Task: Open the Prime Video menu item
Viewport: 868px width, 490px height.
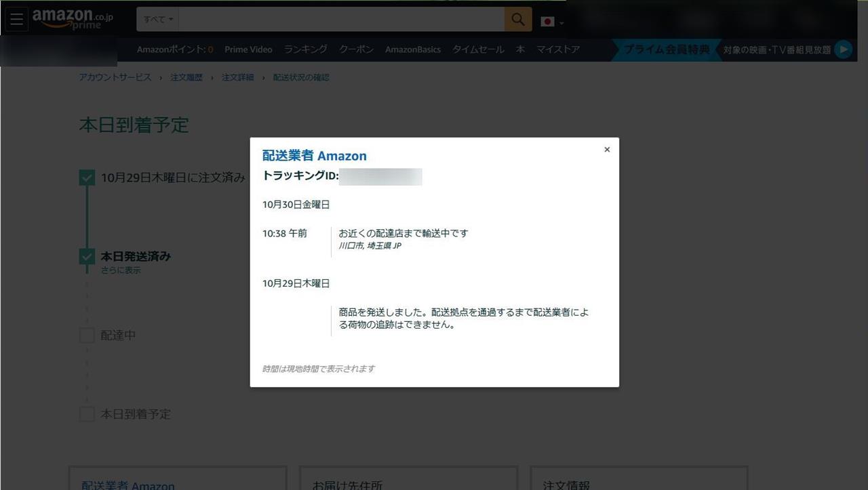Action: coord(248,49)
